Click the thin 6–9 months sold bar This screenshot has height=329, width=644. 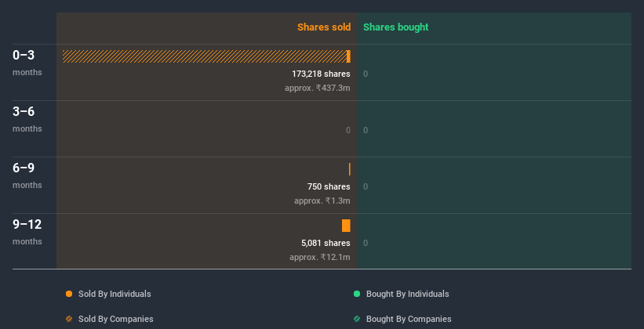[349, 169]
